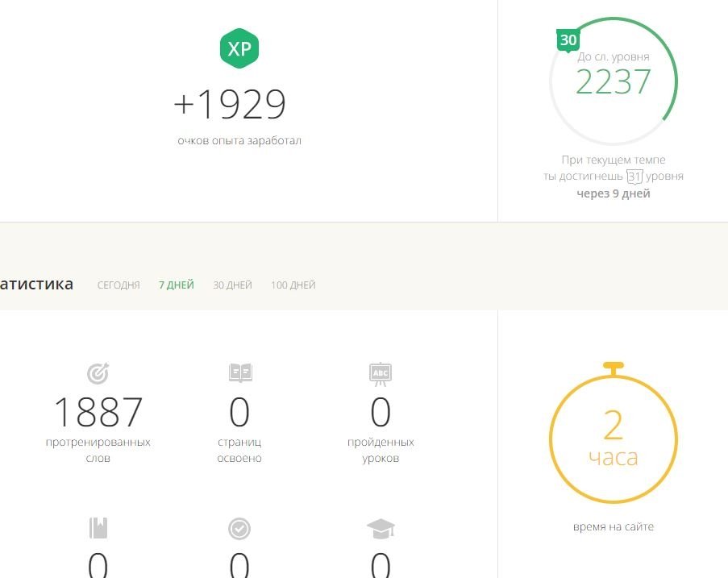Click the yellow stopwatch top knob
The height and width of the screenshot is (578, 728).
point(614,368)
